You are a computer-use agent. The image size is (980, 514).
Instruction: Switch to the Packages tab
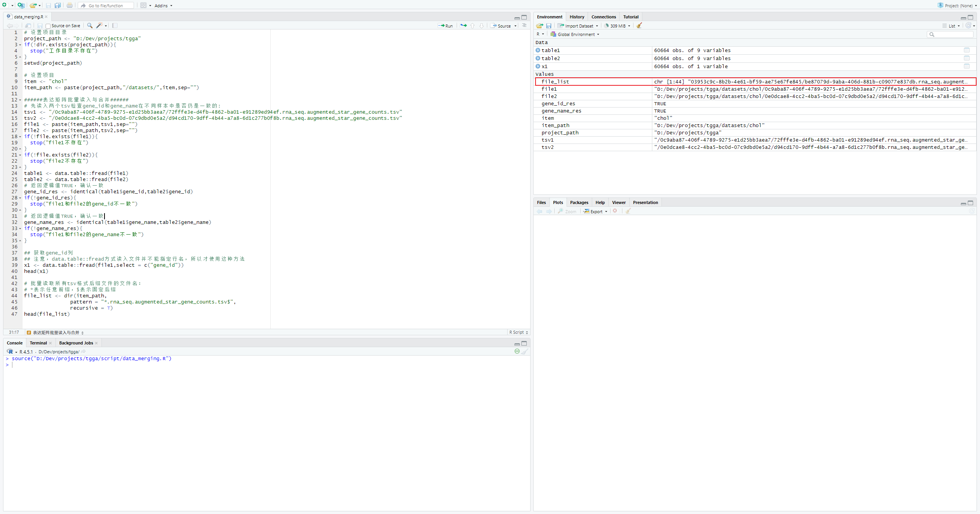click(x=579, y=202)
